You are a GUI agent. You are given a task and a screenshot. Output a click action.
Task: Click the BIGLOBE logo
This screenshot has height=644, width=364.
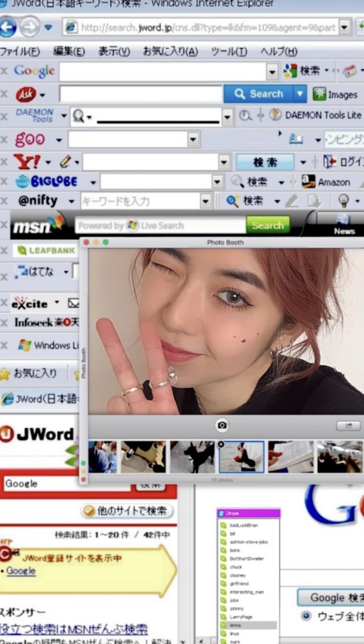point(46,182)
